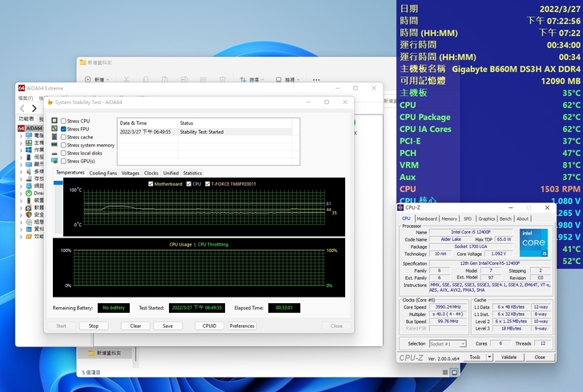
Task: Click the System Stability Test flame icon
Action: point(50,102)
